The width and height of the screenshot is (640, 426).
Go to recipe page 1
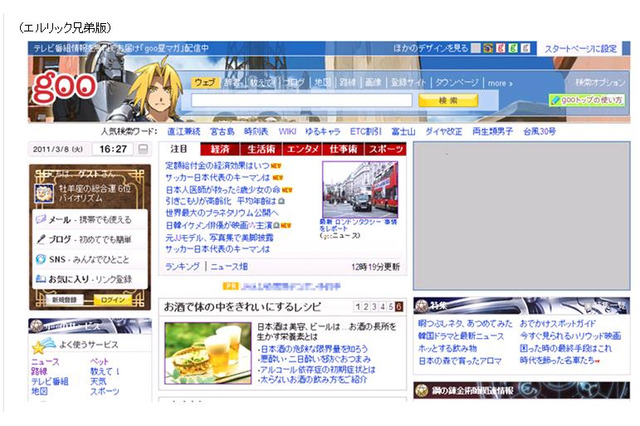358,307
